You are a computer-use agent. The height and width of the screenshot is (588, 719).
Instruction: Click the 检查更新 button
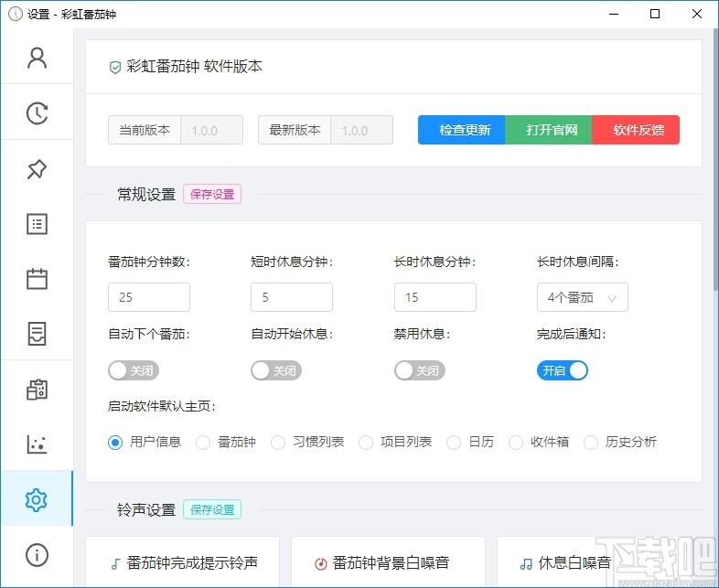[462, 130]
